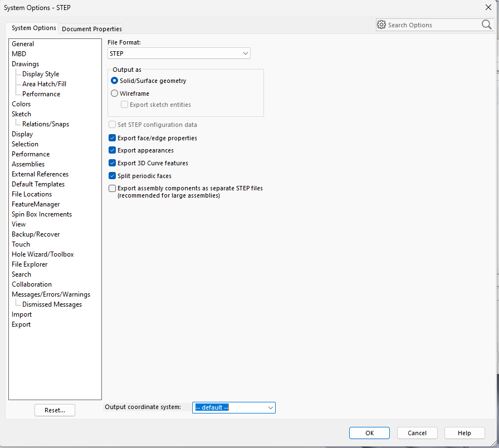Close the System Options dialog
Image resolution: width=499 pixels, height=448 pixels.
tap(488, 7)
